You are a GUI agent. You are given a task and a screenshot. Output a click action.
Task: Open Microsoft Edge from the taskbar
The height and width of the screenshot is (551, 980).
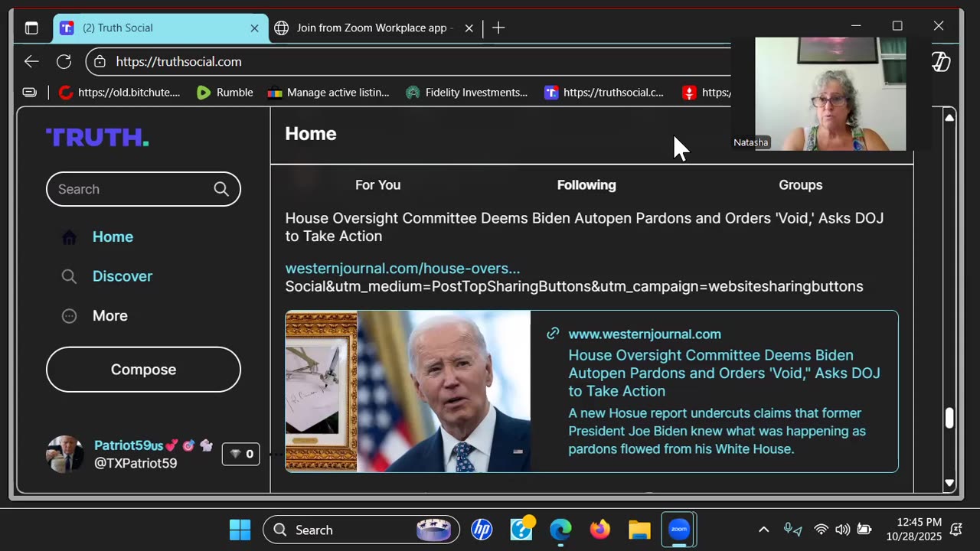(561, 530)
